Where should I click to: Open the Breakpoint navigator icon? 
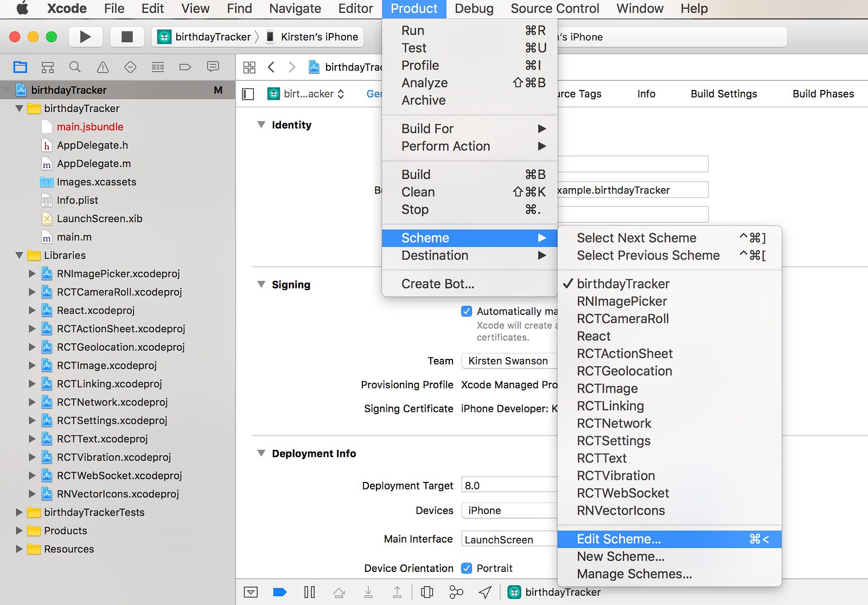[x=186, y=67]
